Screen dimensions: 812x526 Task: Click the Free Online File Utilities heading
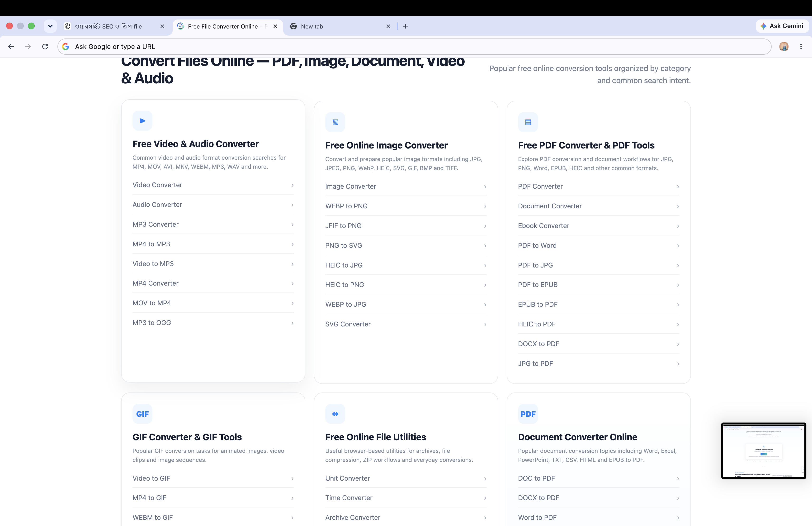coord(375,437)
